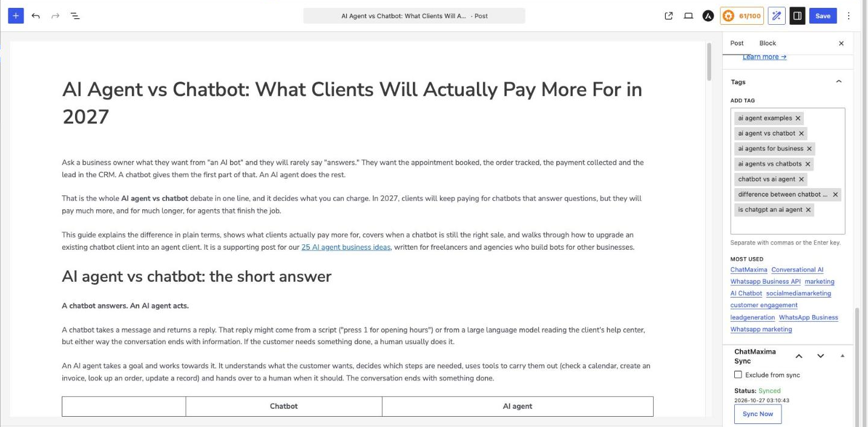Open the Astra settings panel icon
868x427 pixels.
tap(708, 16)
